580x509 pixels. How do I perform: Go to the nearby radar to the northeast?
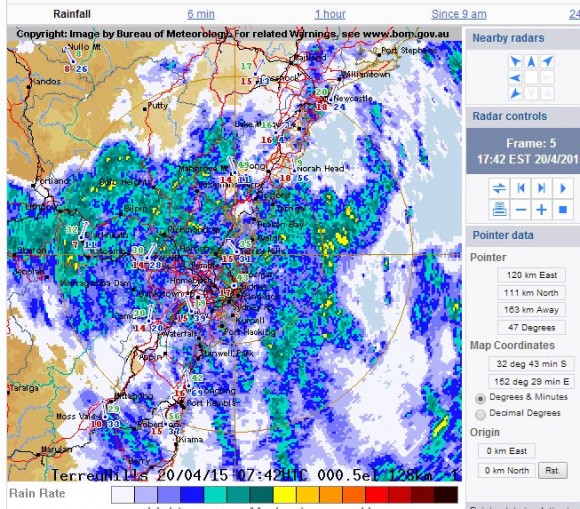click(547, 61)
